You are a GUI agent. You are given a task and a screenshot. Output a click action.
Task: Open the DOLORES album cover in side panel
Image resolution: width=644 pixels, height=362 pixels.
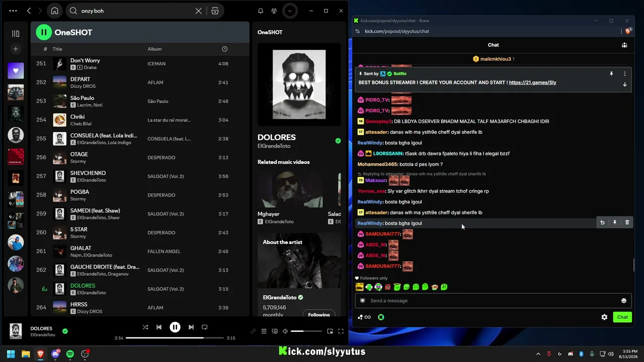(x=299, y=84)
